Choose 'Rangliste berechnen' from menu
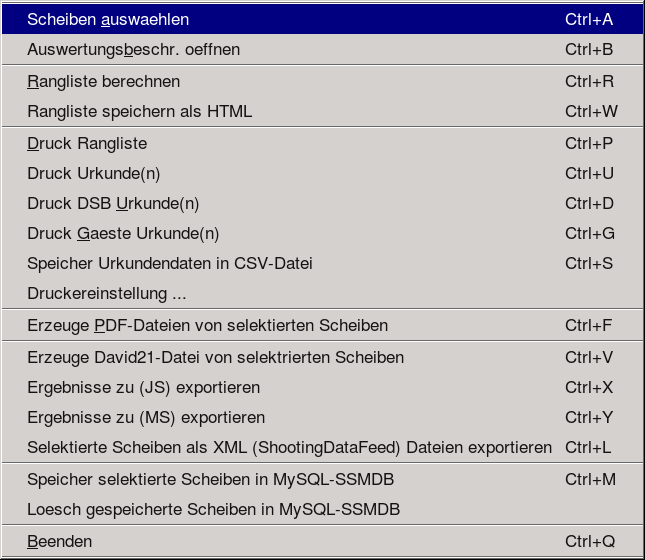 [103, 81]
